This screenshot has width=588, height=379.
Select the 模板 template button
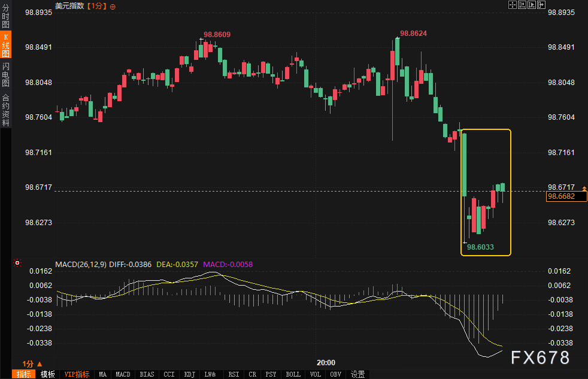[x=48, y=374]
